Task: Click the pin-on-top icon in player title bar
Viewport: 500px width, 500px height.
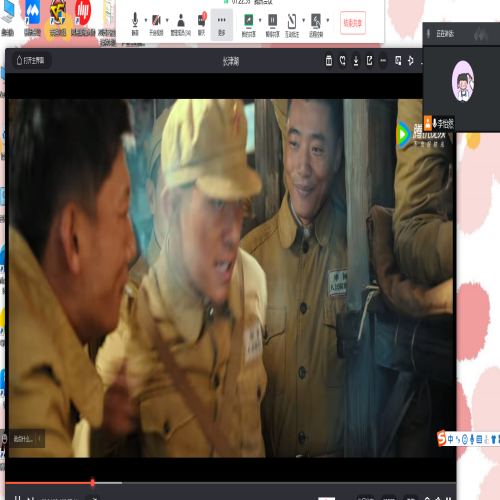Action: click(x=411, y=61)
